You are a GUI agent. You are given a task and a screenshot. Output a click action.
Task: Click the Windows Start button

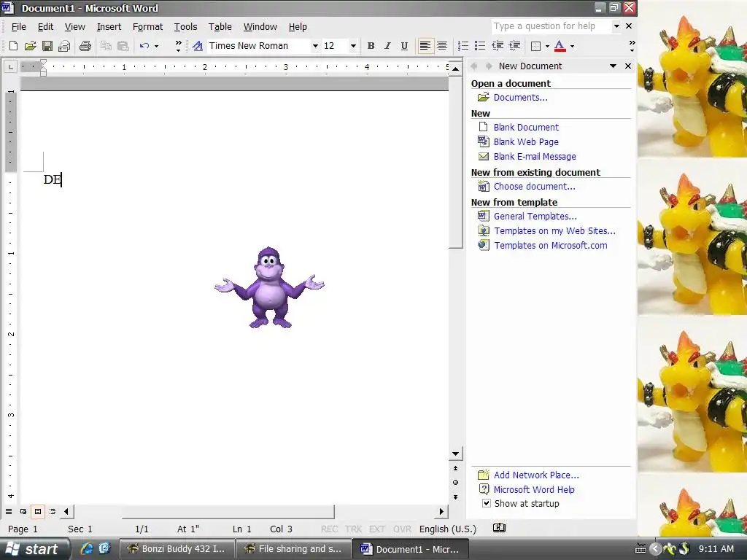click(34, 549)
